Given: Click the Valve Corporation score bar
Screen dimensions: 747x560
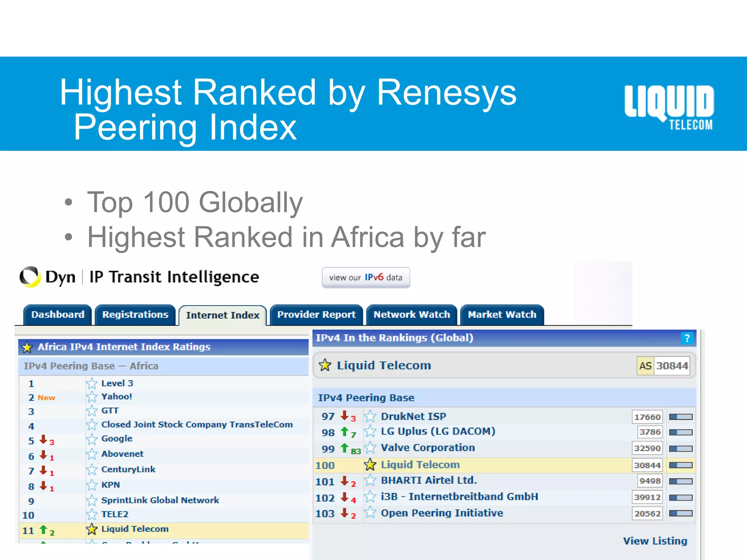Looking at the screenshot, I should click(x=681, y=449).
